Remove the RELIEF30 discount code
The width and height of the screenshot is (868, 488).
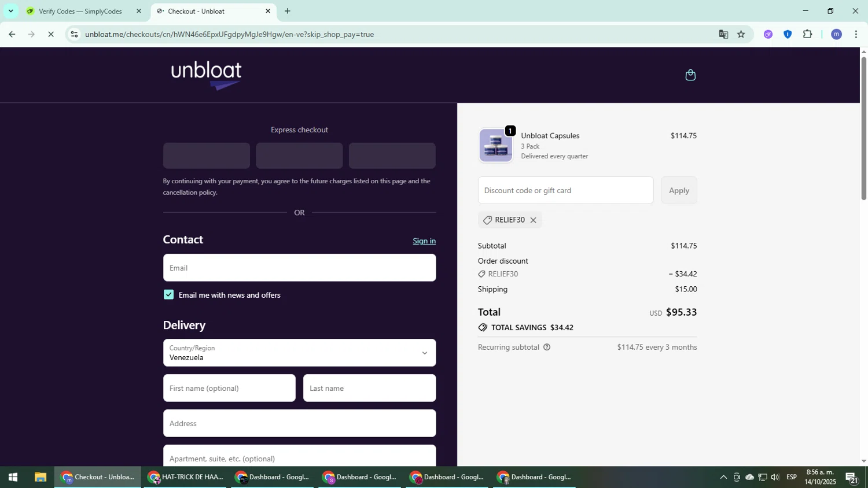click(533, 220)
